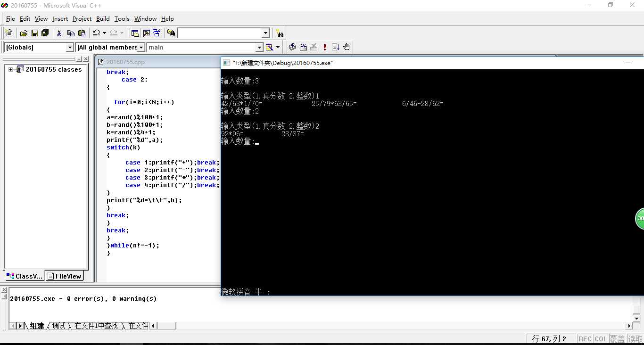
Task: Click the Go debug icon
Action: [336, 47]
